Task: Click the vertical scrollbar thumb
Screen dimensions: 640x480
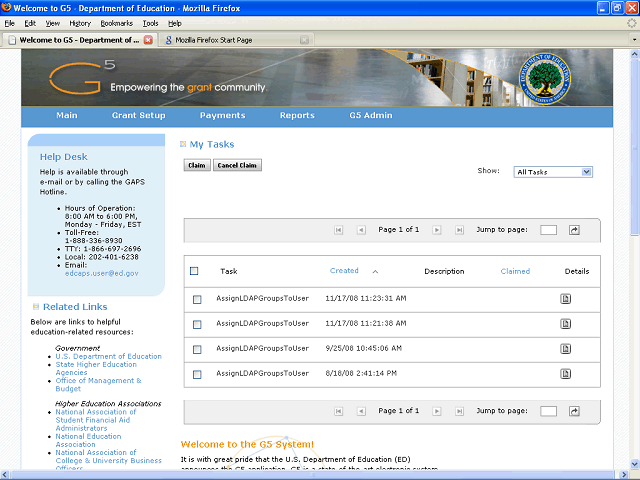Action: (634, 147)
